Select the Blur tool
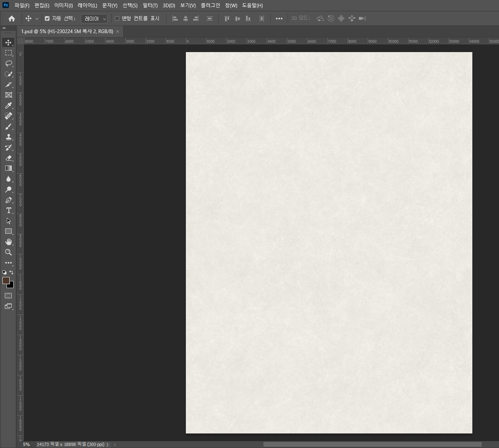Screen dimensions: 499x448 pos(8,179)
